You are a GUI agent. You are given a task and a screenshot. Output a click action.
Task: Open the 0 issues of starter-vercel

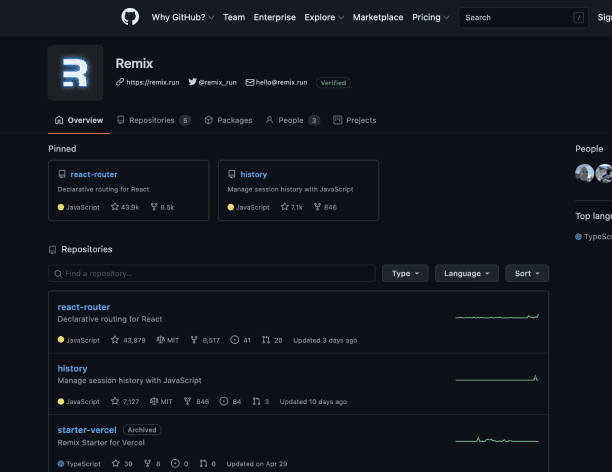tap(180, 464)
